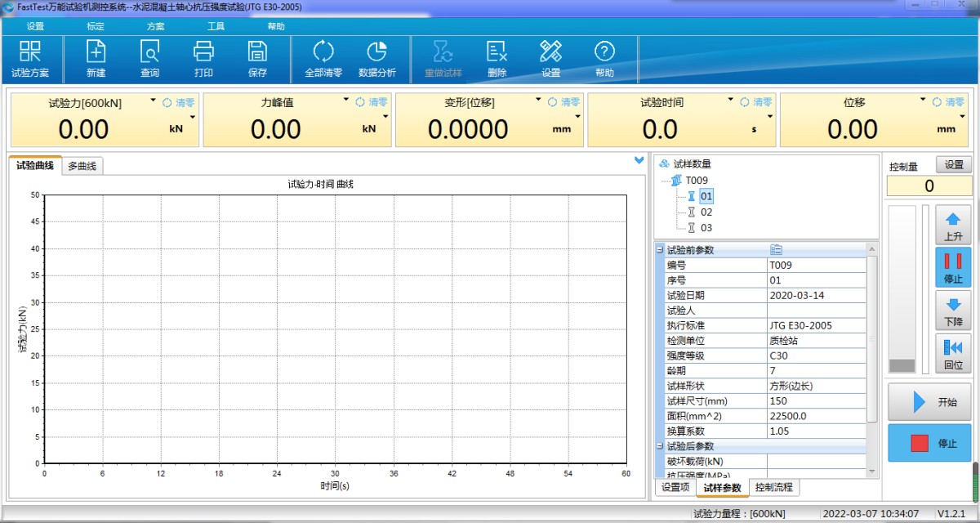Open the 控制流程 tab
980x523 pixels.
point(773,487)
